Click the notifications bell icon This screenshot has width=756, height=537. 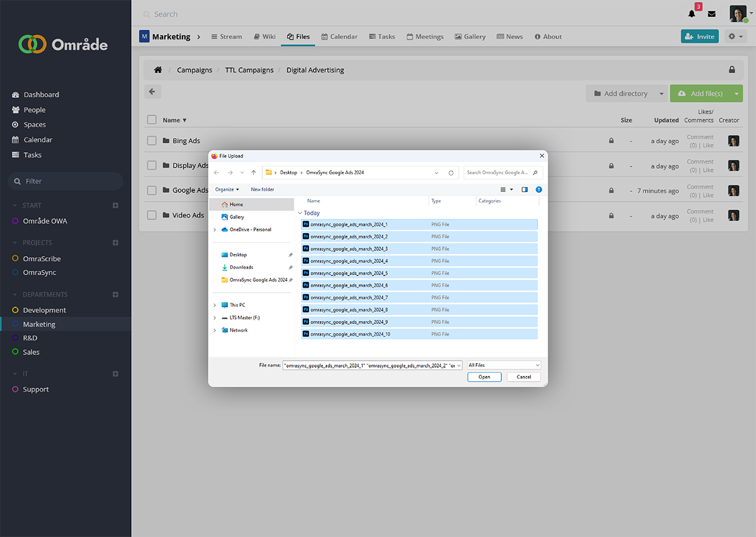(692, 14)
